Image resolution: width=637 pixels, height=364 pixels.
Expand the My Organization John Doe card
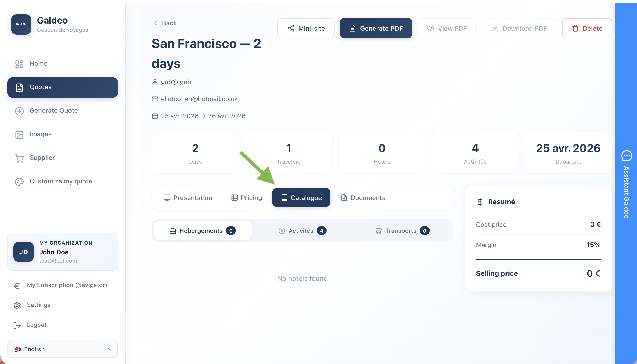click(63, 252)
